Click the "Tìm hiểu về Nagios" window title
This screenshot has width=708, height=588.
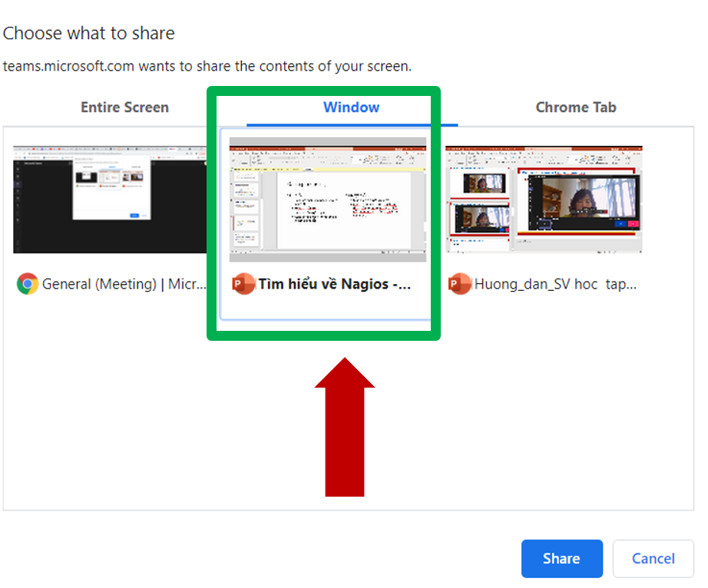[x=335, y=285]
